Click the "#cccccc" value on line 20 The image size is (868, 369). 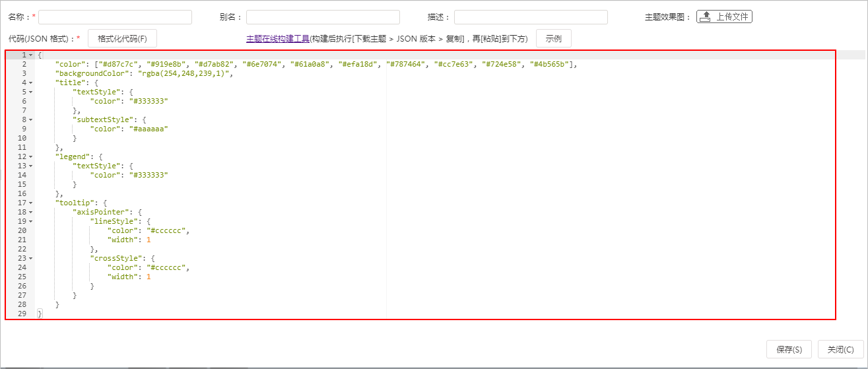point(166,230)
